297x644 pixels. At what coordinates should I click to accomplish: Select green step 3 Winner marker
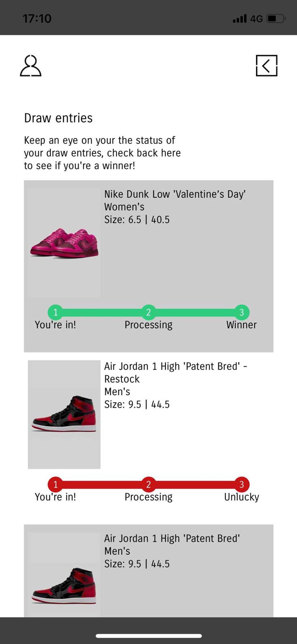(242, 312)
